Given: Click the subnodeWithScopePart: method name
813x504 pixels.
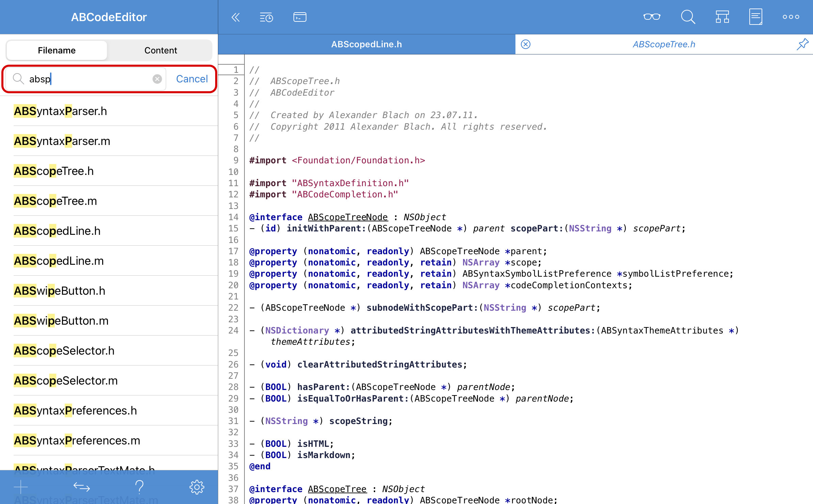Looking at the screenshot, I should [x=423, y=308].
